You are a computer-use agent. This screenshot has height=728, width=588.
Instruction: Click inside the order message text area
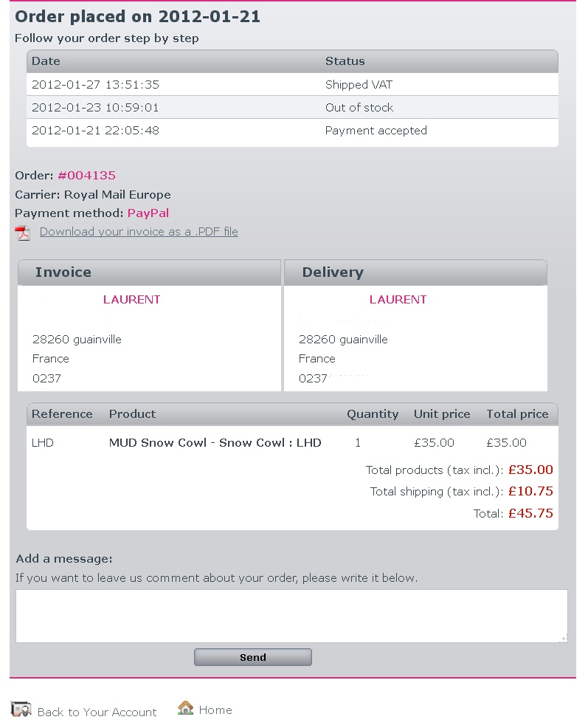coord(291,616)
